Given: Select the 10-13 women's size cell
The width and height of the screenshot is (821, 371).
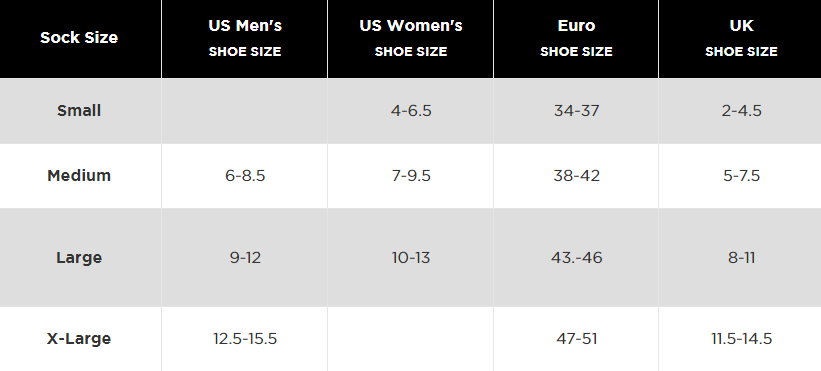Looking at the screenshot, I should tap(411, 257).
